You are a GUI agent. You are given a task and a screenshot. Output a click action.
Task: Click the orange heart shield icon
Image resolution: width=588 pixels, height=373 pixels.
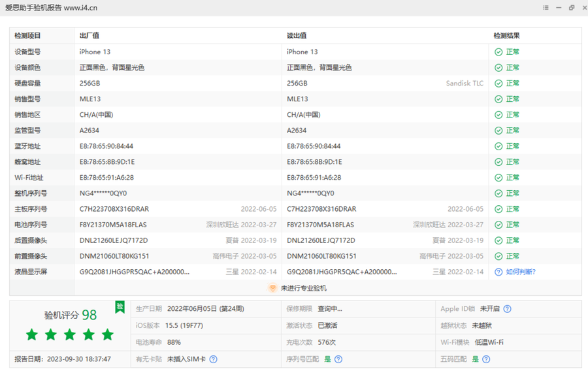[x=272, y=288]
